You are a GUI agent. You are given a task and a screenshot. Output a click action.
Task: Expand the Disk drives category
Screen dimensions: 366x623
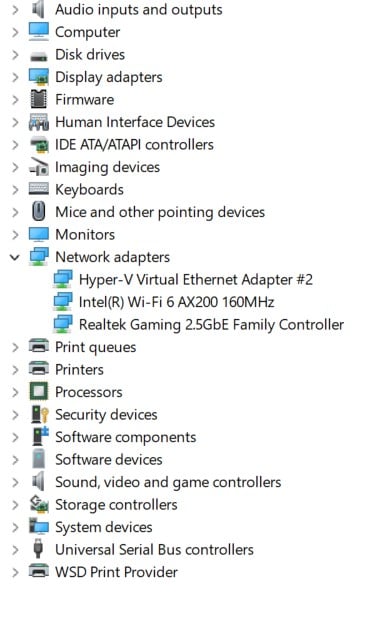point(15,54)
